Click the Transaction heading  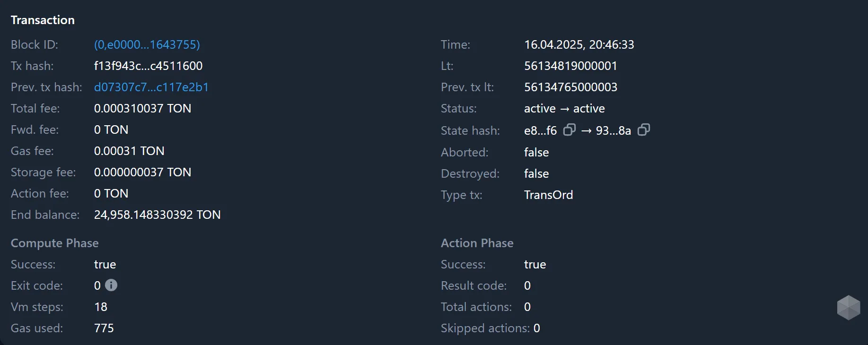coord(43,20)
